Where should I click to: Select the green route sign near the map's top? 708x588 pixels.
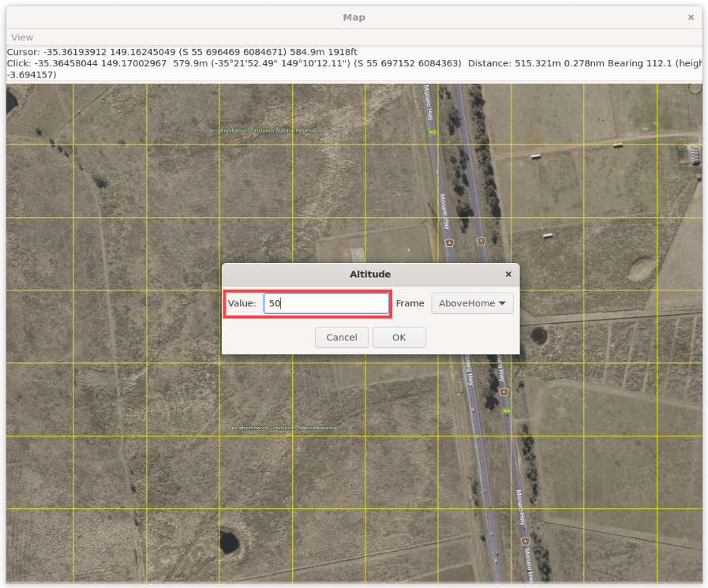432,132
